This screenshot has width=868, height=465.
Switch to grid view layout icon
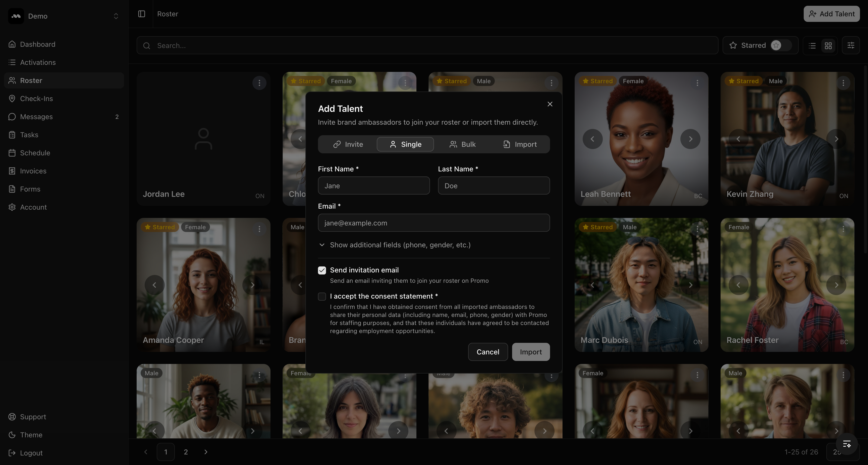click(828, 45)
